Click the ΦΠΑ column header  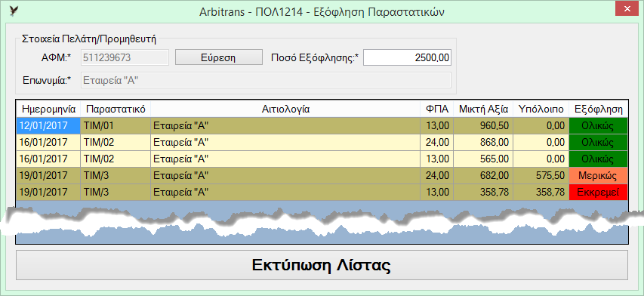pyautogui.click(x=436, y=109)
